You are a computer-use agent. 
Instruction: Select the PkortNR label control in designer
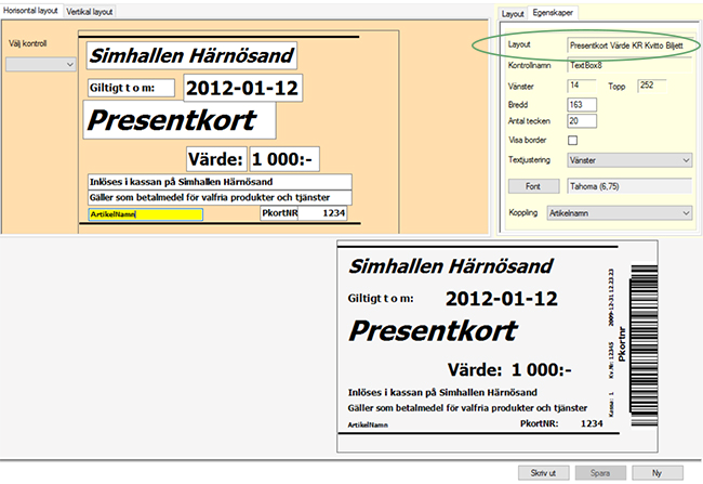pos(279,213)
